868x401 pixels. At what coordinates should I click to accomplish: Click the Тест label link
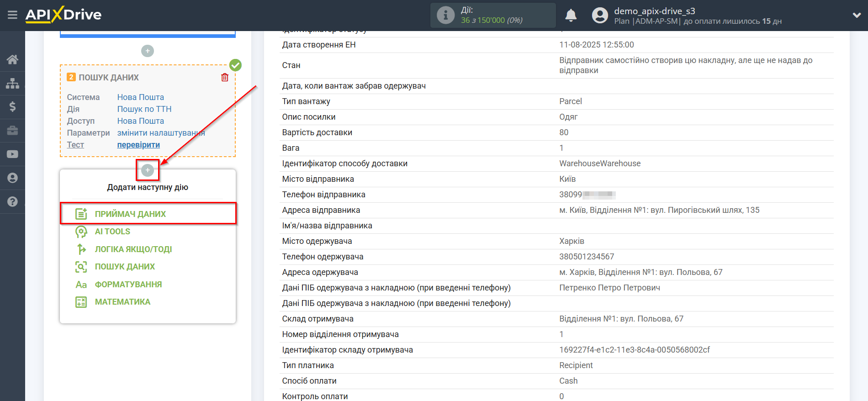[x=75, y=145]
